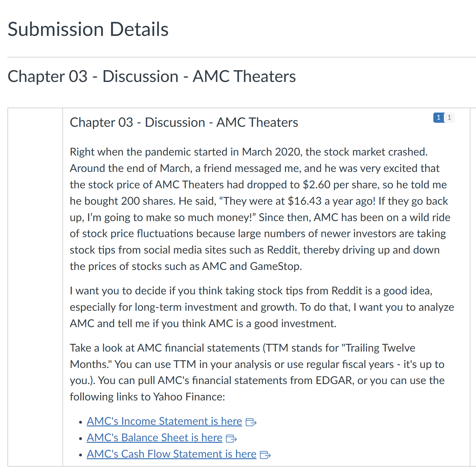Viewport: 476px width, 470px height.
Task: Open AMC's Cash Flow Statement link
Action: pos(171,454)
